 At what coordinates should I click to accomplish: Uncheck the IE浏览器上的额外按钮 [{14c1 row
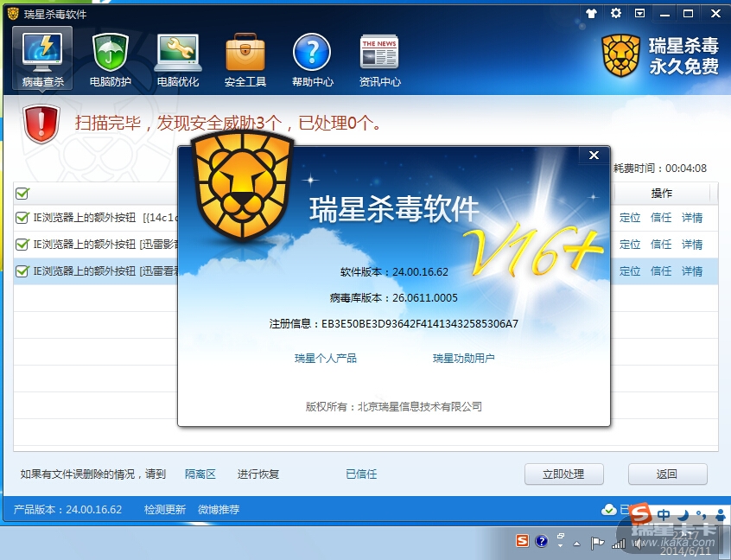pos(22,217)
